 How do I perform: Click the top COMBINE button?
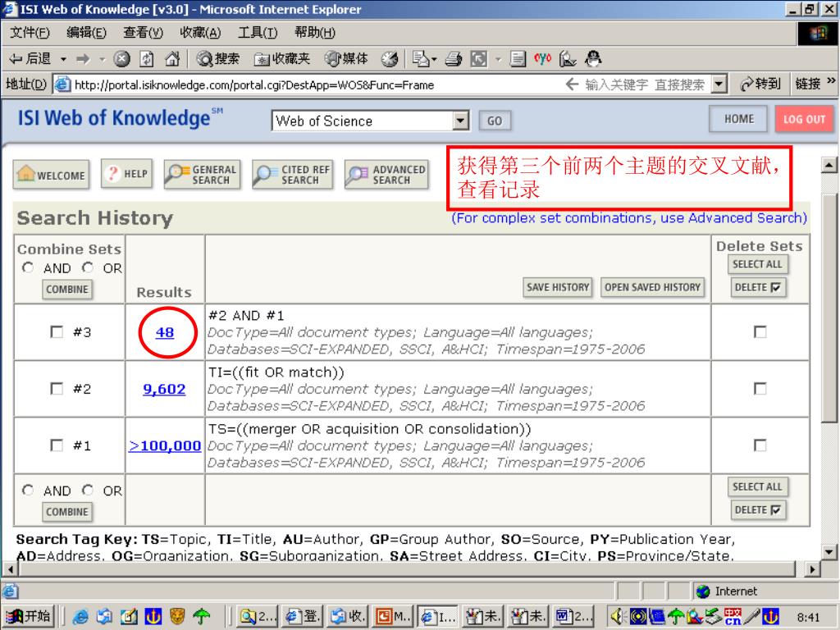click(67, 290)
